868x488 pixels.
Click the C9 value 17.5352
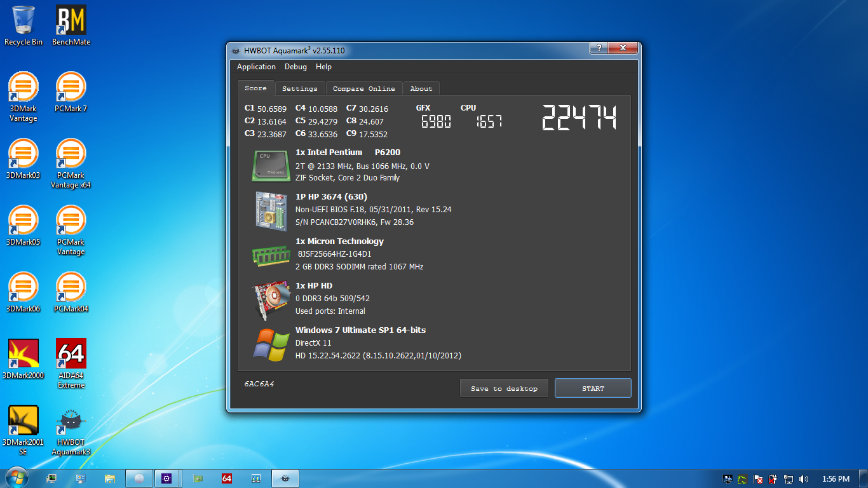point(373,134)
